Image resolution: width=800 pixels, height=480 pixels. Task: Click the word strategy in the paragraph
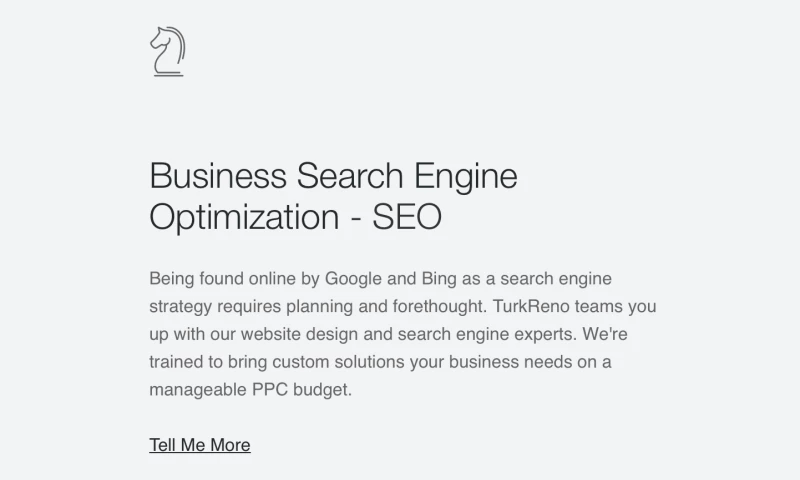pyautogui.click(x=180, y=306)
